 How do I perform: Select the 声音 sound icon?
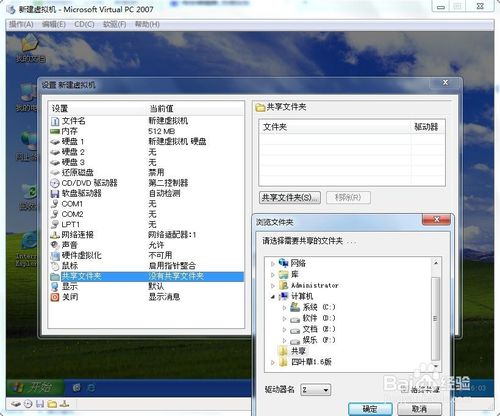55,245
